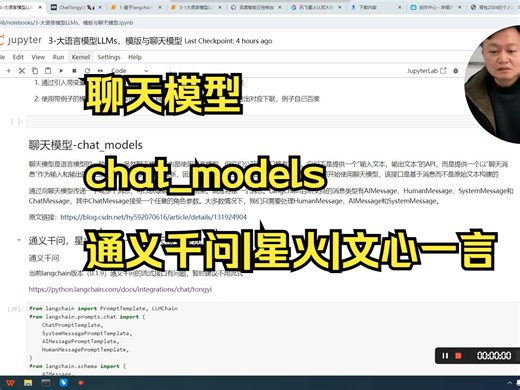
Task: Open the python.langchain.com tongyi docs link
Action: 120,289
